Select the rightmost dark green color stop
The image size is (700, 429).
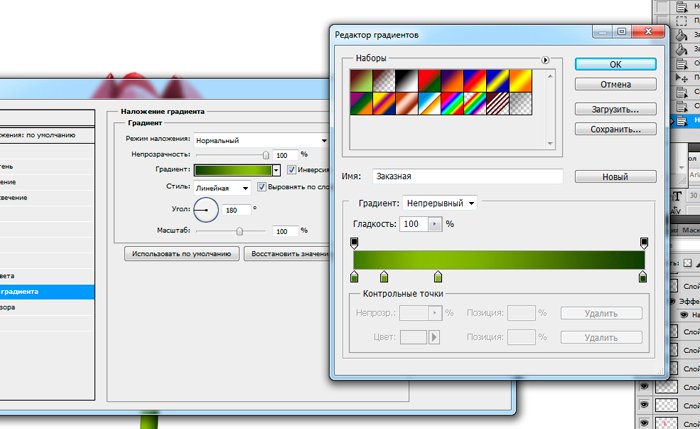click(643, 276)
